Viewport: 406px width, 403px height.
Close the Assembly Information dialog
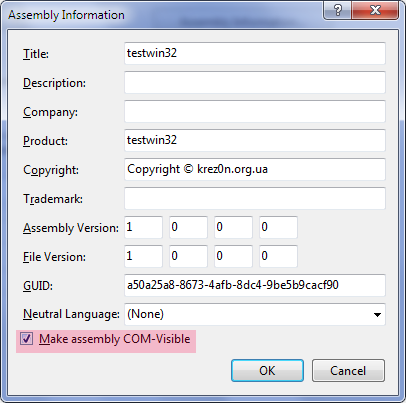pyautogui.click(x=375, y=10)
